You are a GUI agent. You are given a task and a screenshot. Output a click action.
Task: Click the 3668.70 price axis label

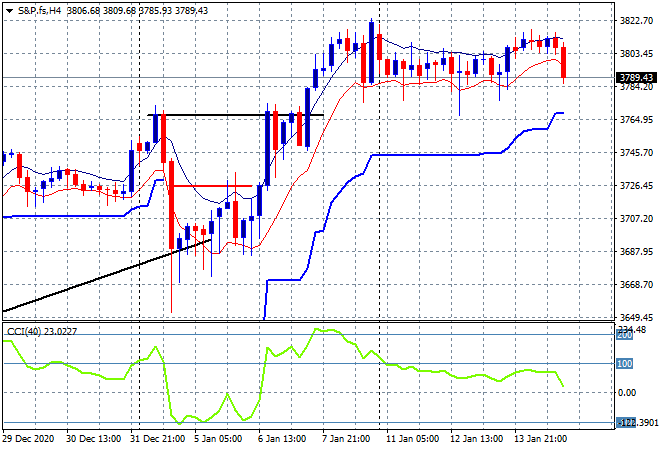click(x=636, y=285)
